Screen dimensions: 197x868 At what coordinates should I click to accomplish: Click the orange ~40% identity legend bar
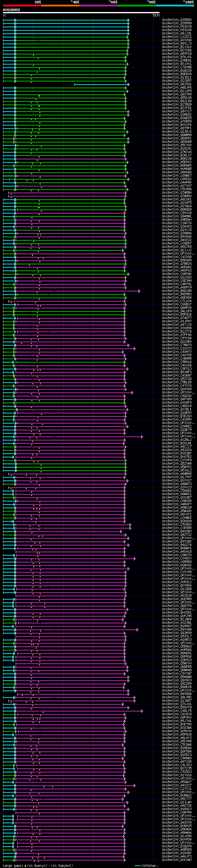(60, 6)
